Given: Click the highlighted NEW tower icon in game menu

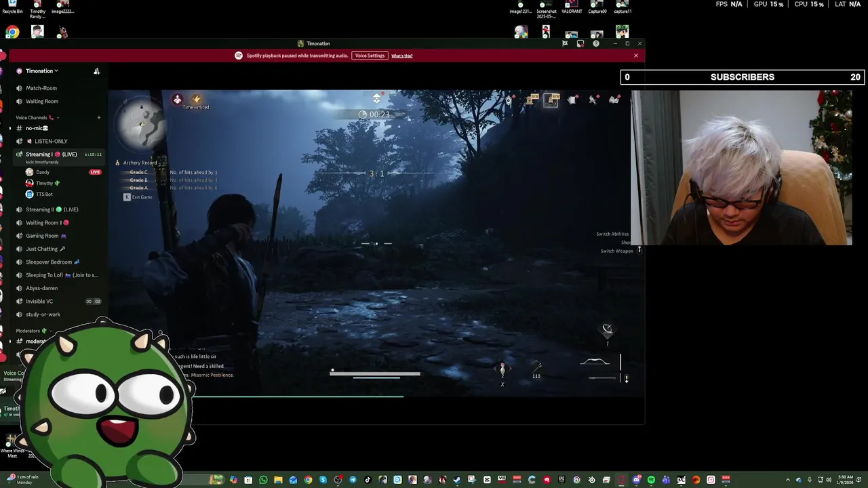Looking at the screenshot, I should pyautogui.click(x=551, y=100).
